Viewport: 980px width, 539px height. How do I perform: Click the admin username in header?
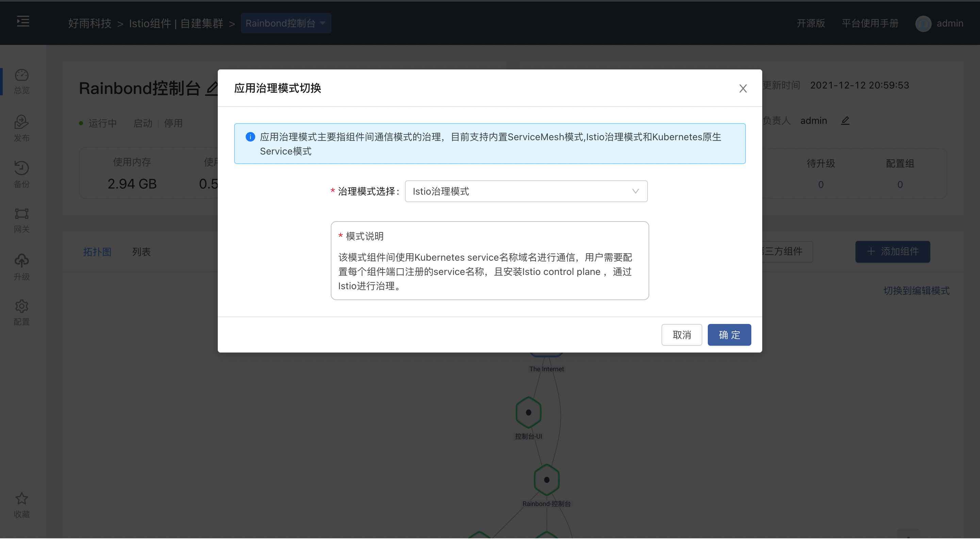tap(950, 23)
